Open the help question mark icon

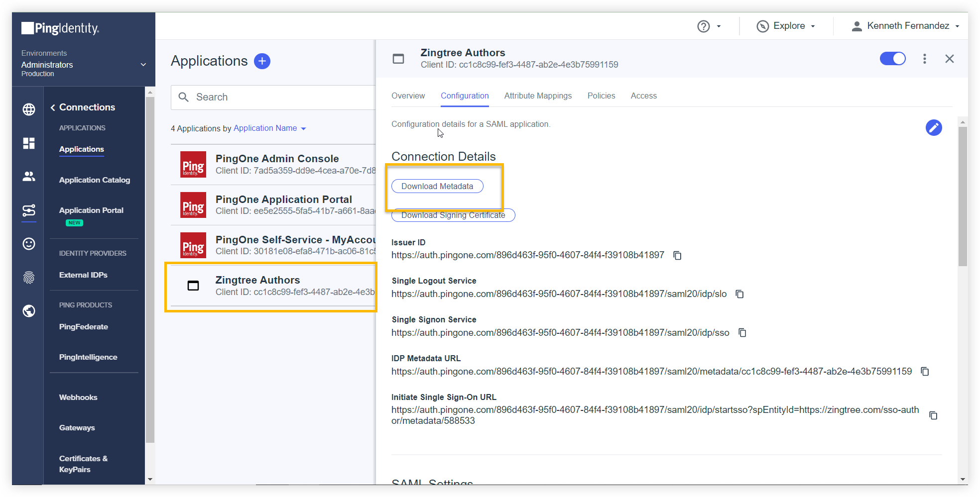coord(703,26)
